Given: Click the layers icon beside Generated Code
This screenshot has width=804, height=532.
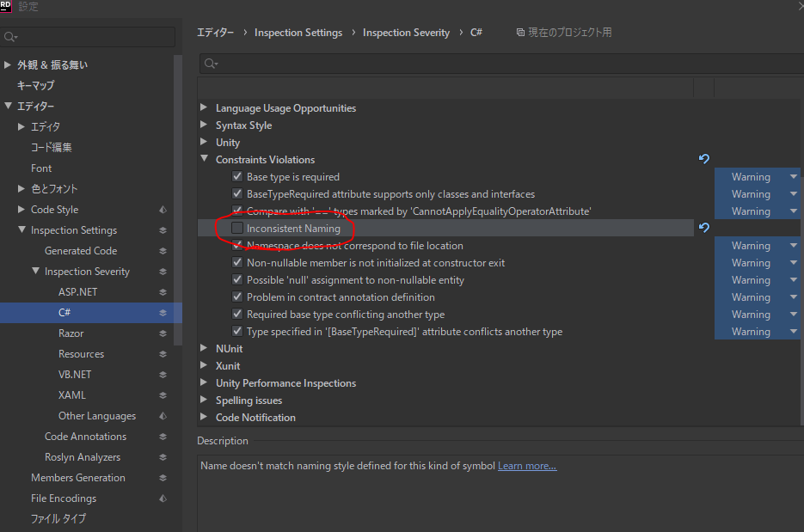Looking at the screenshot, I should [x=163, y=251].
